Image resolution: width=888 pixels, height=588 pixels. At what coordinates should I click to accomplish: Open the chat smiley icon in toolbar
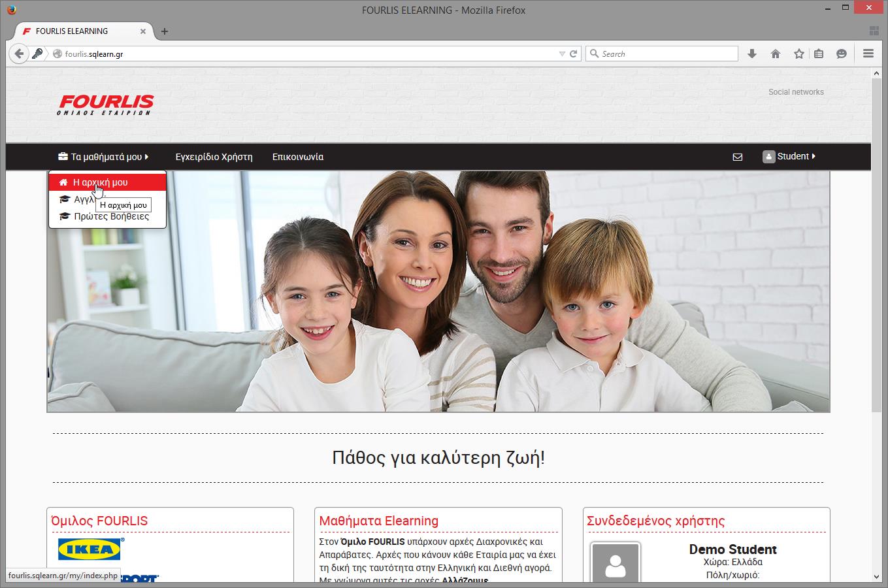pos(842,54)
